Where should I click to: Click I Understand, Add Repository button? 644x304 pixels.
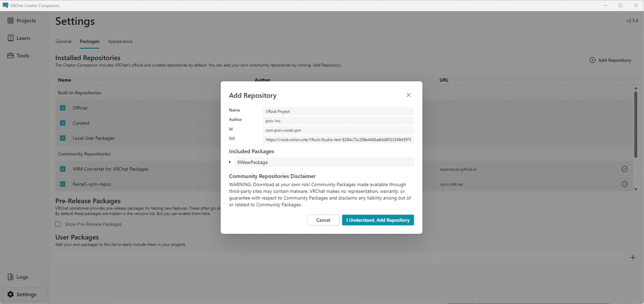click(x=378, y=220)
